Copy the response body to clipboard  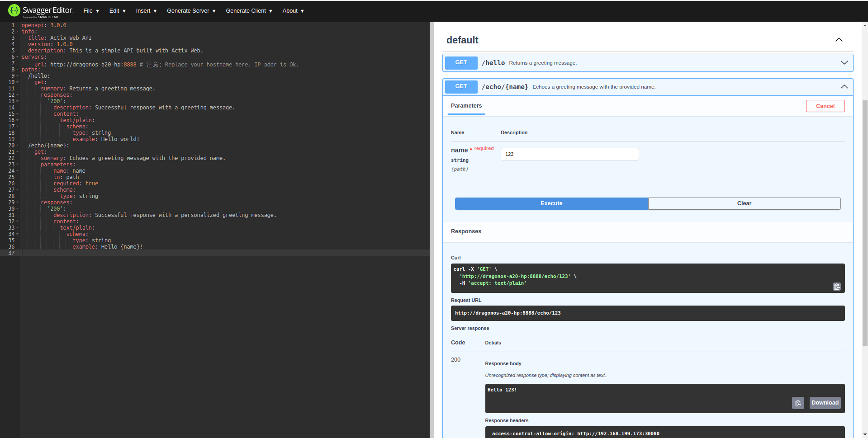[x=798, y=403]
